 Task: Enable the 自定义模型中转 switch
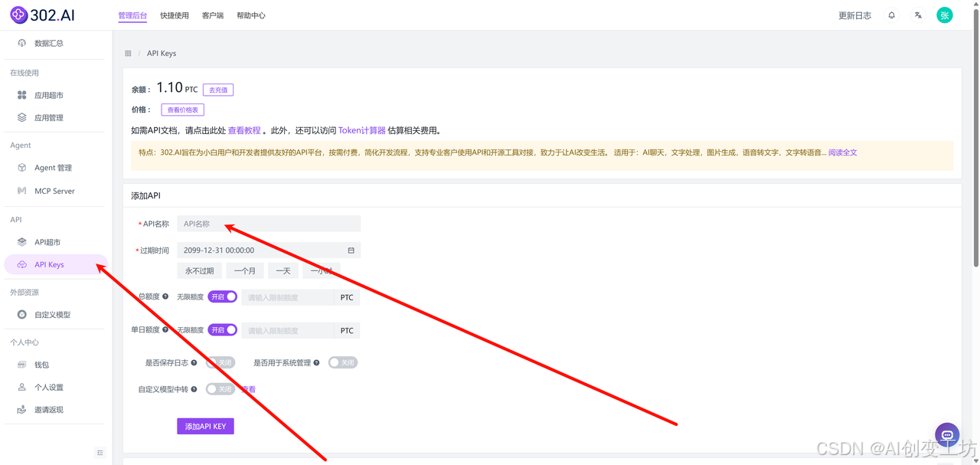pos(220,389)
